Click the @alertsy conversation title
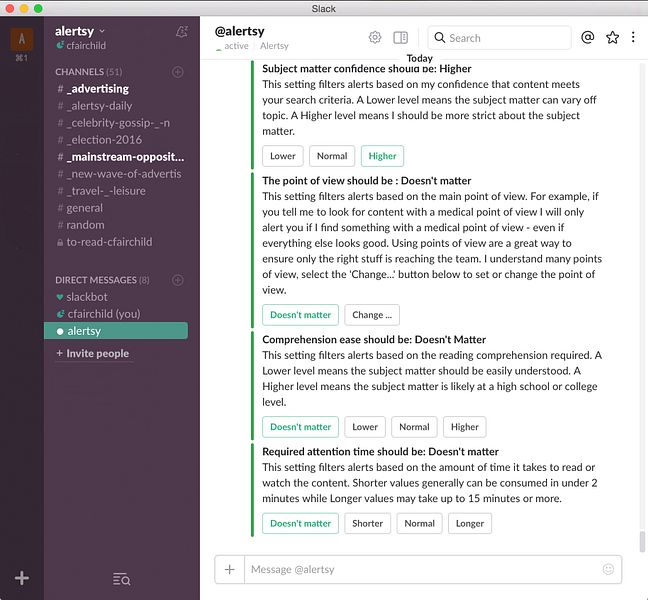Viewport: 648px width, 600px height. click(x=240, y=31)
